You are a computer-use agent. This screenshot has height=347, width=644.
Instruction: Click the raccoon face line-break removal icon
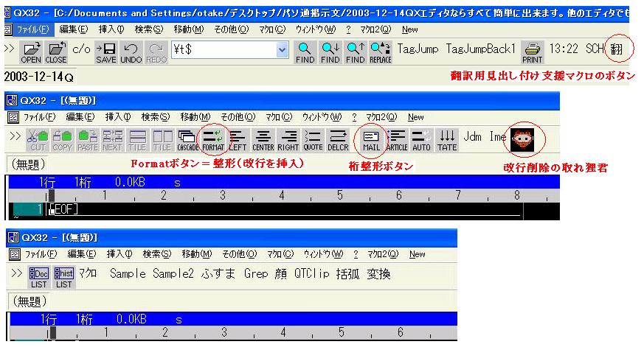522,139
